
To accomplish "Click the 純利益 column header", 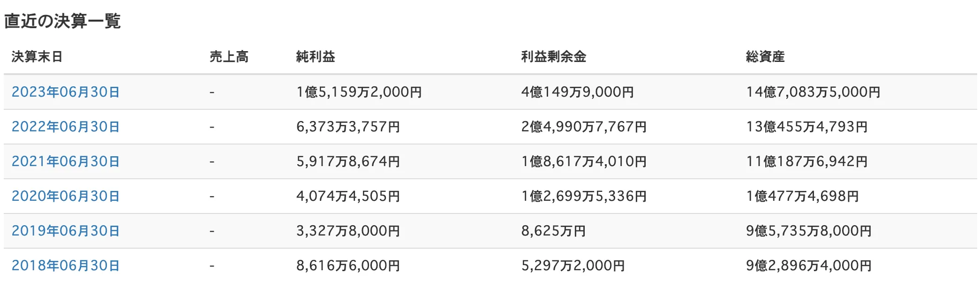I will point(316,57).
